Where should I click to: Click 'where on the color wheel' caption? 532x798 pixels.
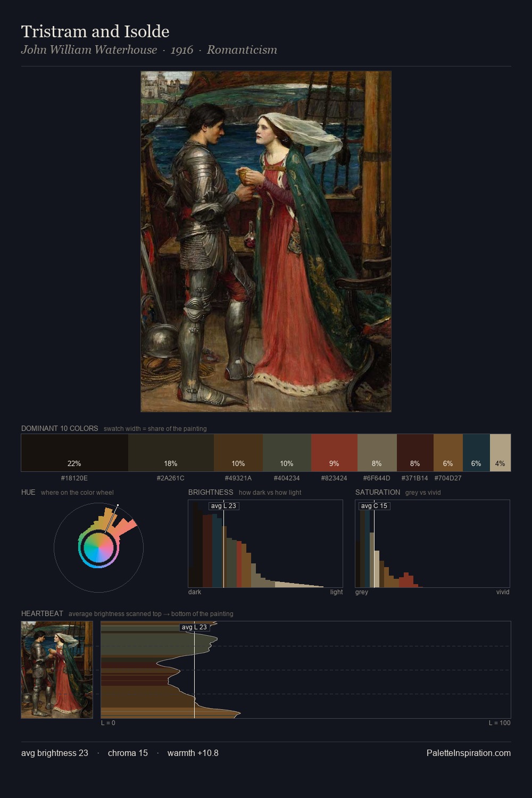click(x=77, y=493)
